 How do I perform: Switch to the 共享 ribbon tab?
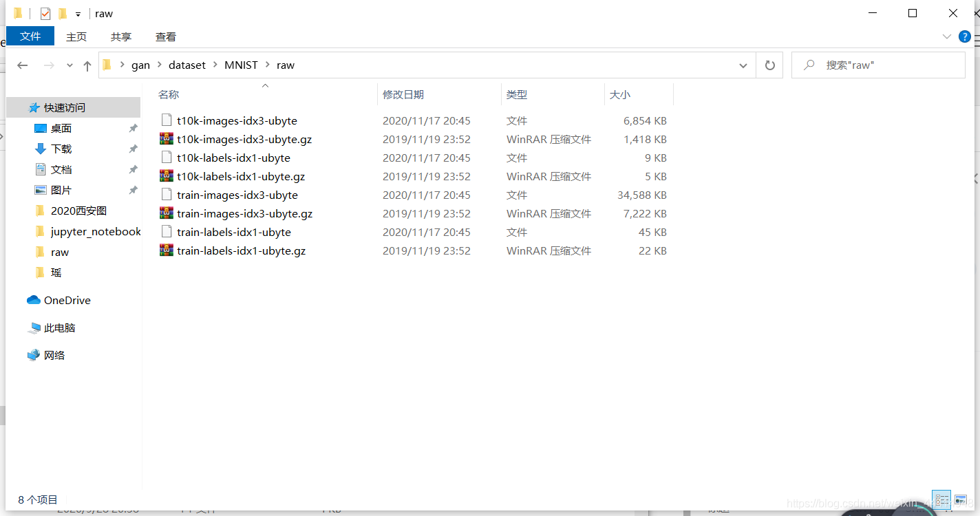(121, 36)
